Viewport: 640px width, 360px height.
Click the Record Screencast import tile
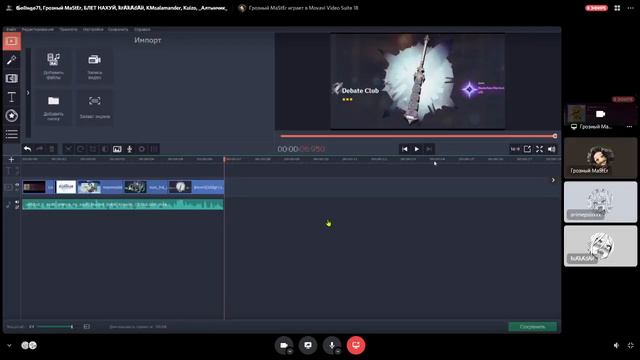pos(95,107)
